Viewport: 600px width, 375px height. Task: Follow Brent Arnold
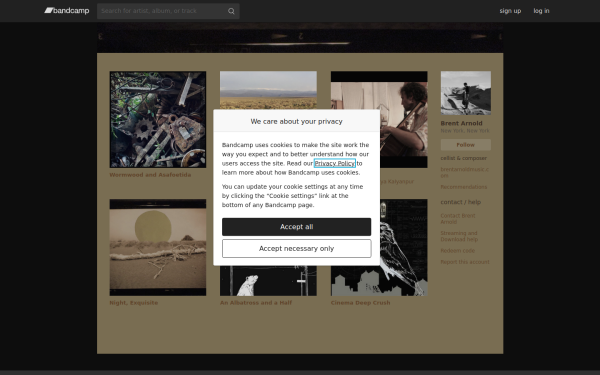click(x=466, y=145)
